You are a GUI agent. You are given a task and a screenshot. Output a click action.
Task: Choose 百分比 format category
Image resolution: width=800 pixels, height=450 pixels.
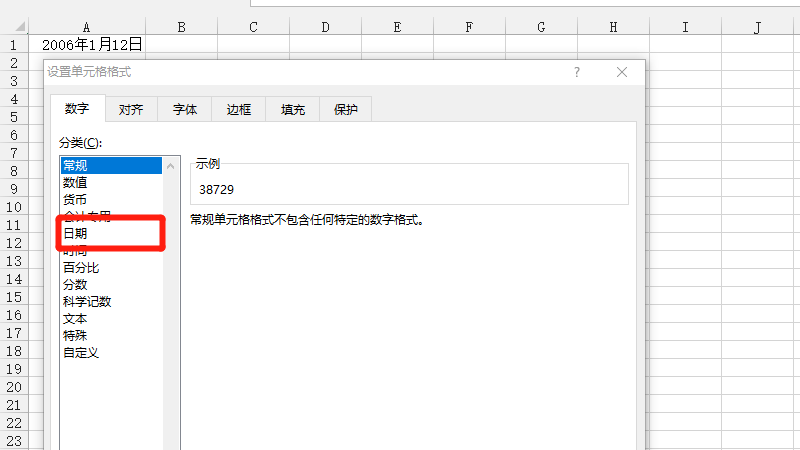(x=81, y=268)
